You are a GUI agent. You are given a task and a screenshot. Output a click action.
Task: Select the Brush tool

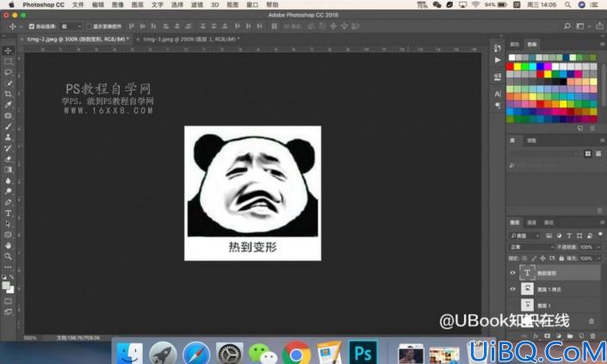8,126
